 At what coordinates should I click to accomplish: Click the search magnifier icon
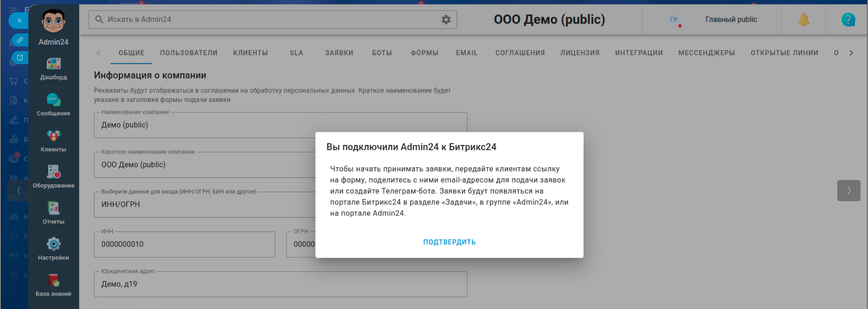(99, 19)
